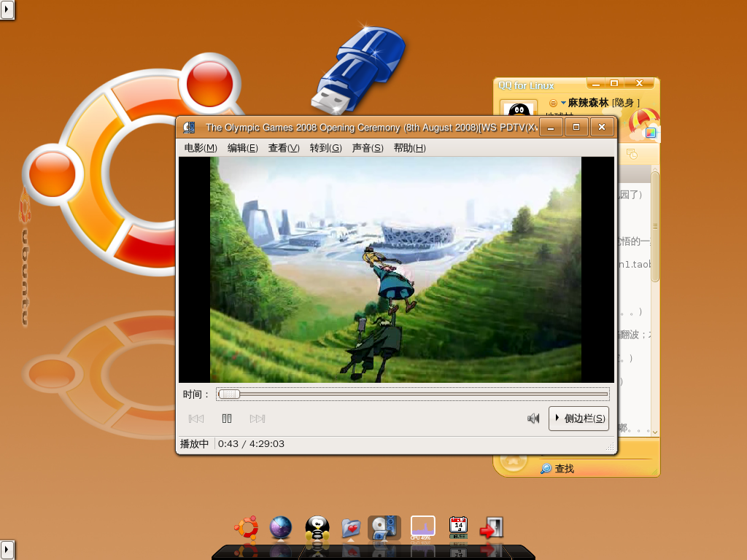Open the 编辑(E) menu
The height and width of the screenshot is (560, 747).
point(242,148)
